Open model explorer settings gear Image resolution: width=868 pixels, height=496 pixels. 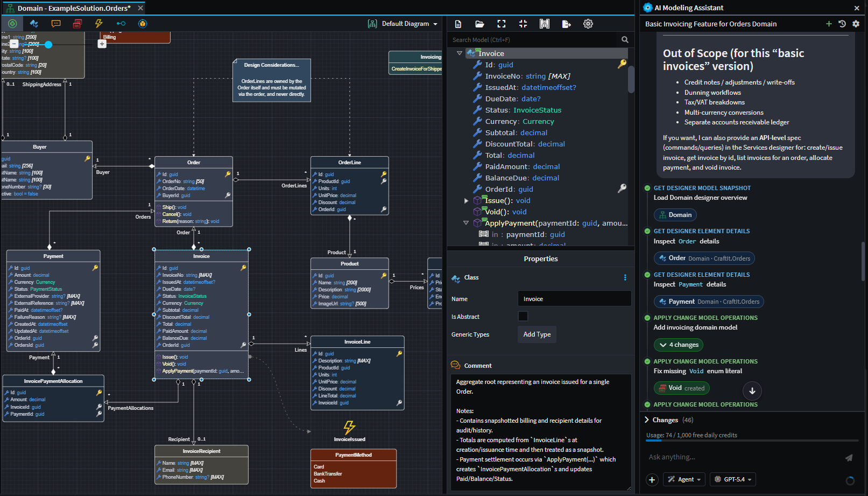[588, 24]
